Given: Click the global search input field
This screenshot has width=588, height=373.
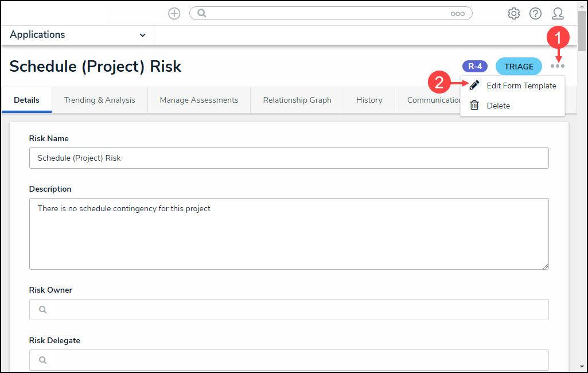Looking at the screenshot, I should point(327,14).
